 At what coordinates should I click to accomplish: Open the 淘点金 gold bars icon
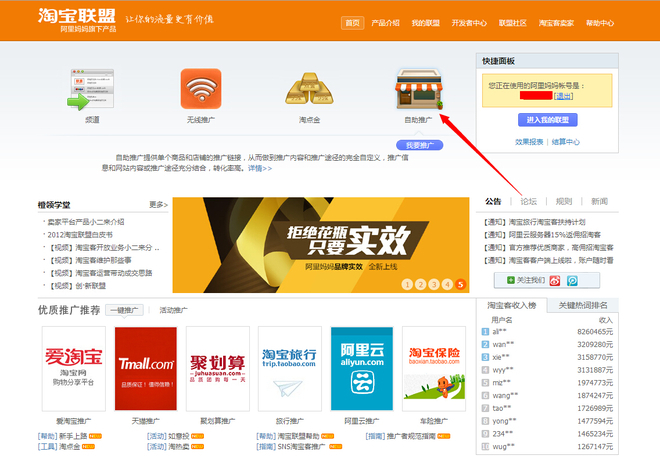pyautogui.click(x=309, y=89)
